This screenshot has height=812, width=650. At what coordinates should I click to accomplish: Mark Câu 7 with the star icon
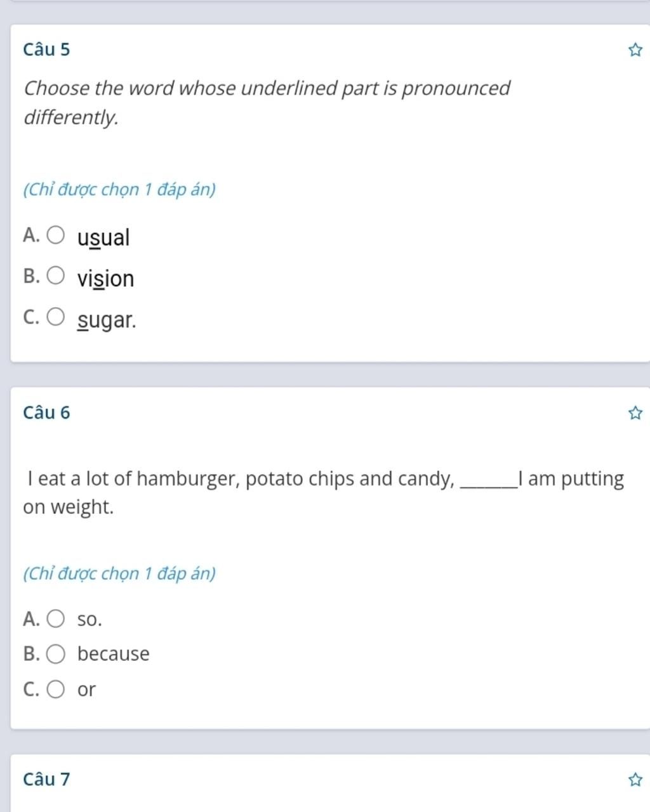pos(635,780)
